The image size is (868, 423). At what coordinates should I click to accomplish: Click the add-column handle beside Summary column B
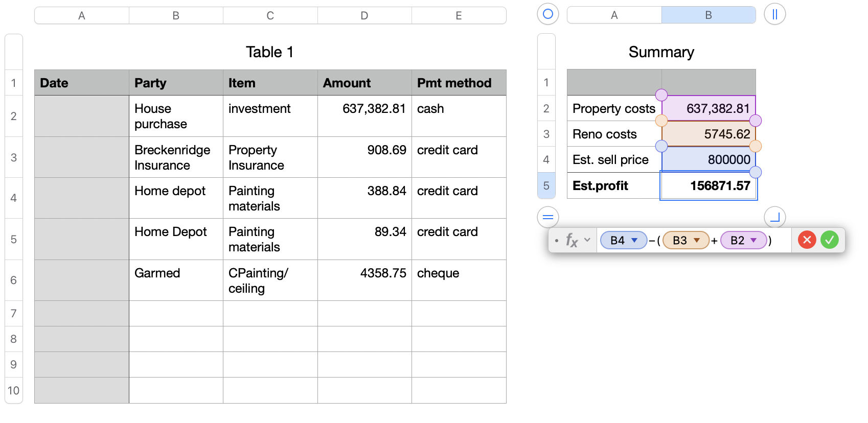point(774,14)
